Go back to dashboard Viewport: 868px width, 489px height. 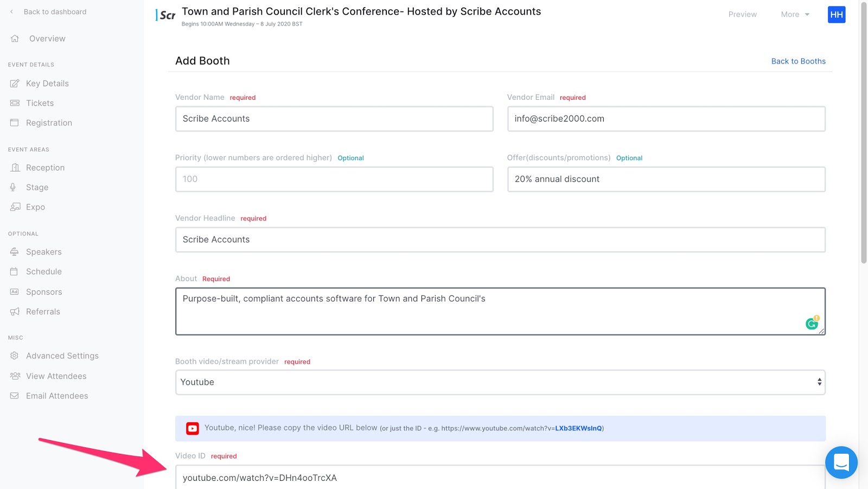55,12
